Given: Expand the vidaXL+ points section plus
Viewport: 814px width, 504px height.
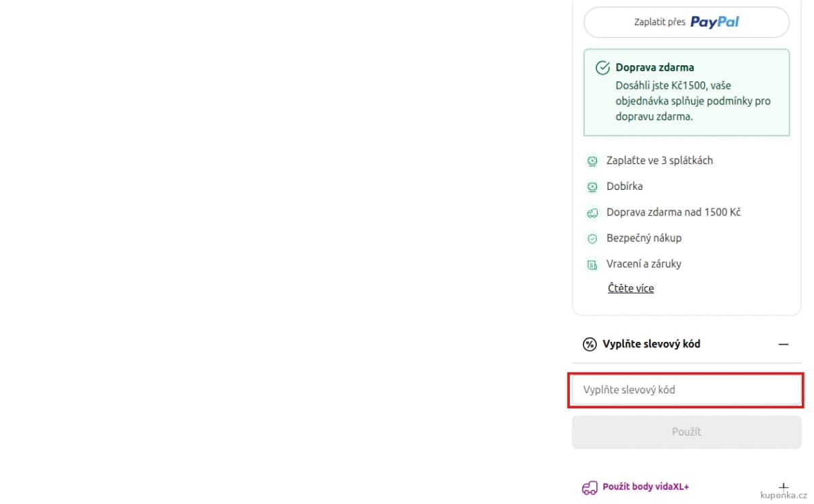Looking at the screenshot, I should pyautogui.click(x=783, y=487).
